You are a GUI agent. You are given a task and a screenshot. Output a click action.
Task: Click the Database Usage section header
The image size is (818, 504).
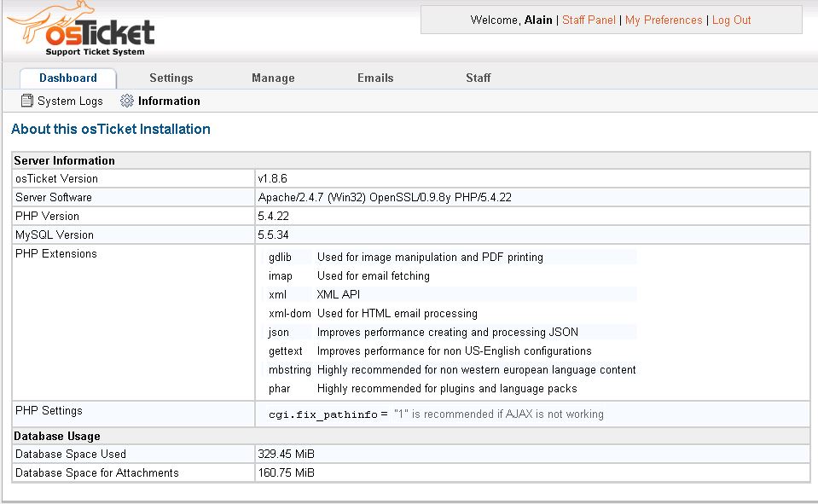57,436
